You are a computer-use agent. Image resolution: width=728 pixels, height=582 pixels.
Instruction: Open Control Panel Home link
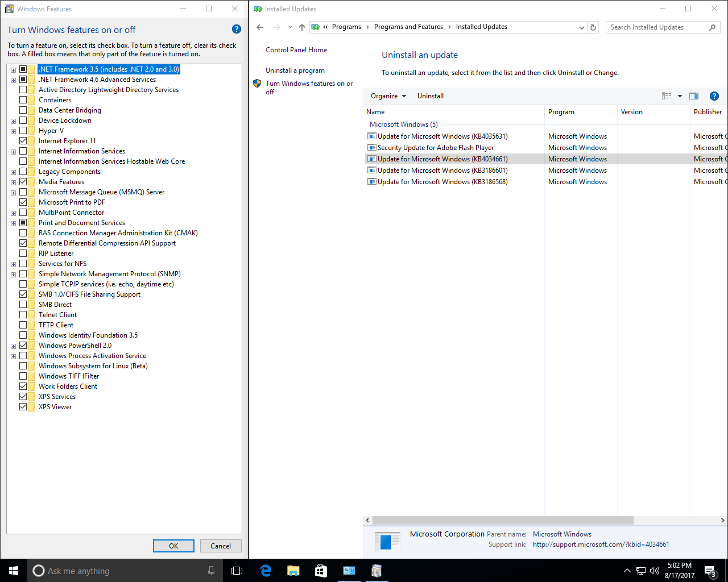click(x=296, y=50)
